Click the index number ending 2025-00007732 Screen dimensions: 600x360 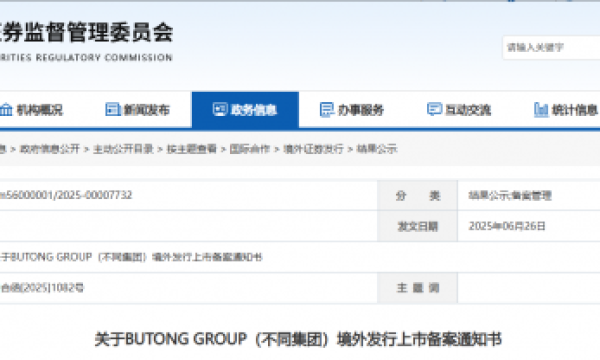[66, 195]
